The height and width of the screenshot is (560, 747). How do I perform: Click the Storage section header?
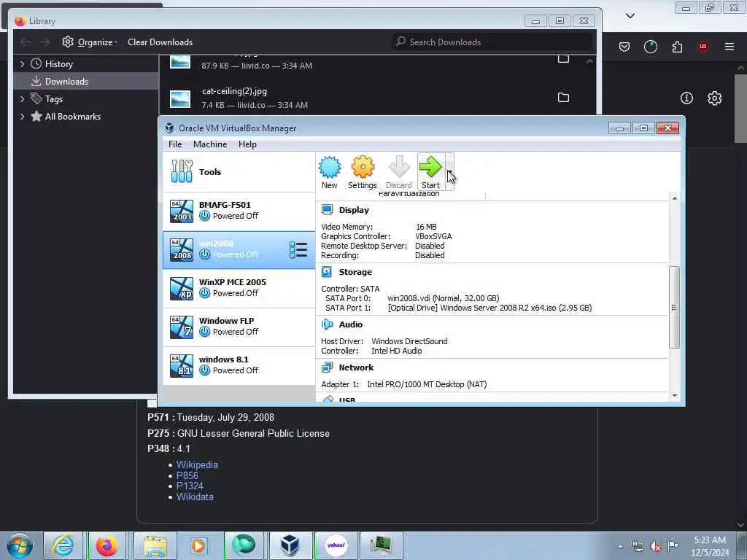(355, 272)
